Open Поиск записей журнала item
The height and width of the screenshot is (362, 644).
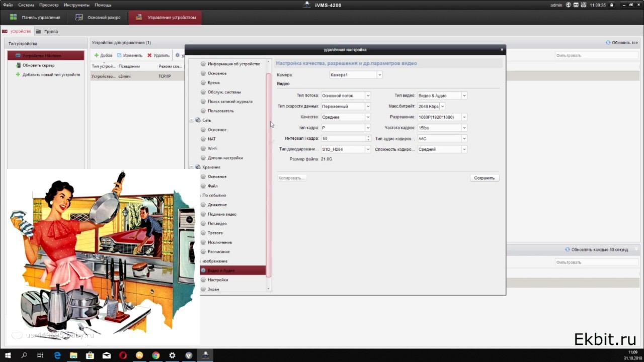[229, 102]
